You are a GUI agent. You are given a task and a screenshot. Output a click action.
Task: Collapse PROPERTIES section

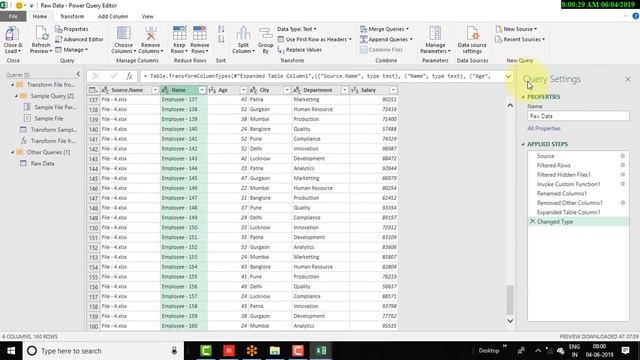(523, 97)
